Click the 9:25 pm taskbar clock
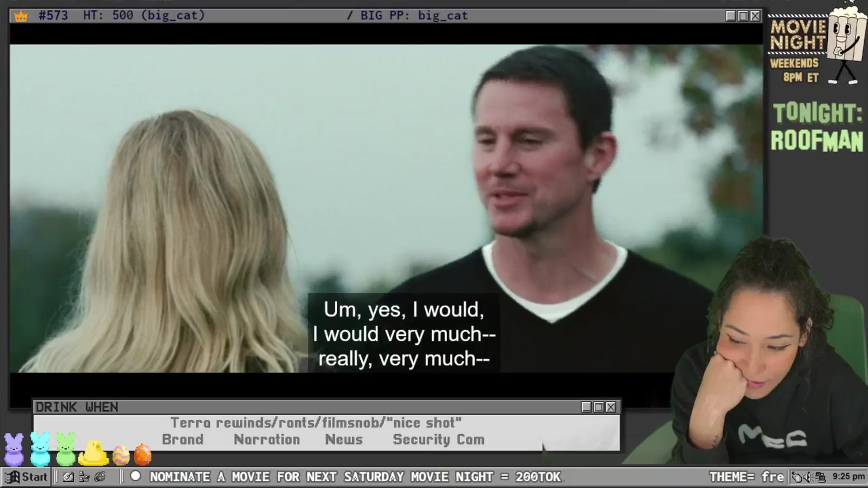The height and width of the screenshot is (488, 868). (849, 477)
